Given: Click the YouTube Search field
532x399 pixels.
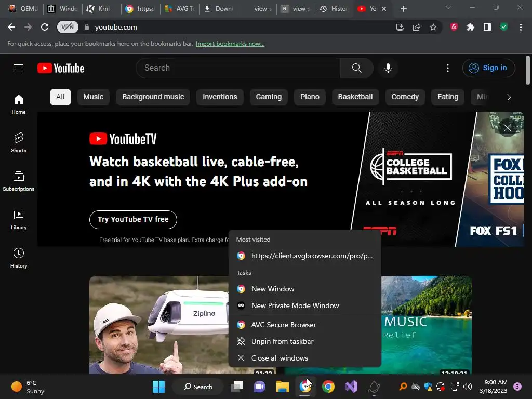Looking at the screenshot, I should point(238,68).
